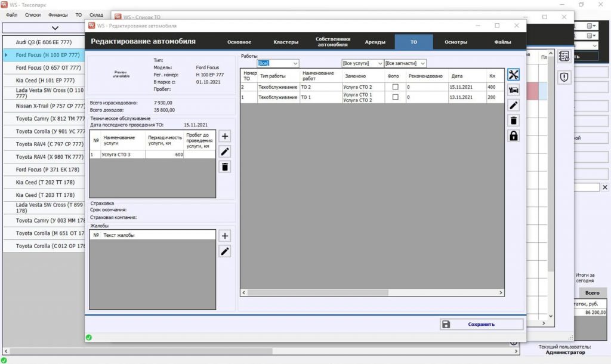Click main window bottom horizontal scrollbar
This screenshot has height=364, width=611.
[x=142, y=351]
